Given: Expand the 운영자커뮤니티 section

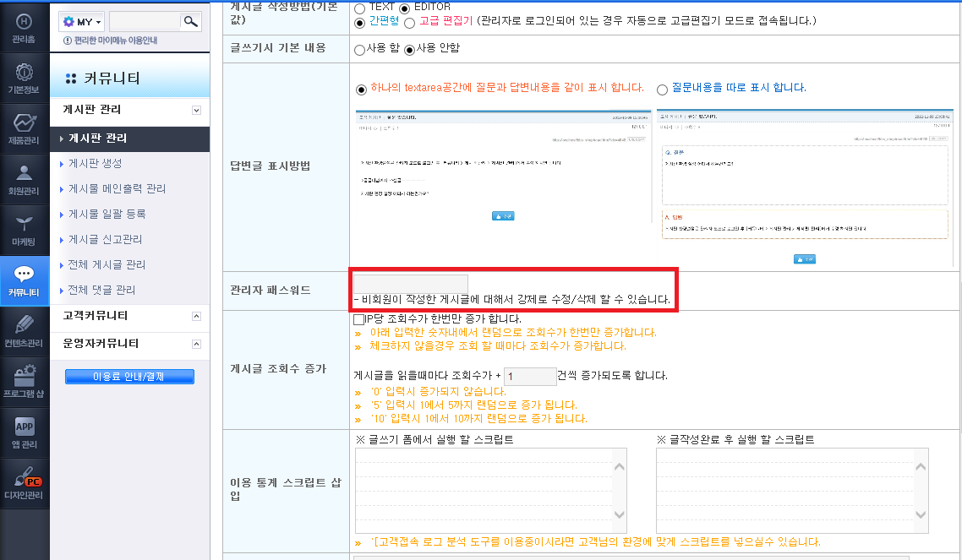Looking at the screenshot, I should tap(196, 344).
